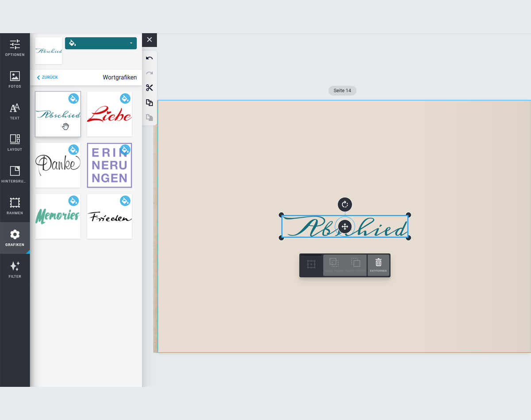Switch to the Text tab
This screenshot has width=531, height=420.
[x=15, y=112]
